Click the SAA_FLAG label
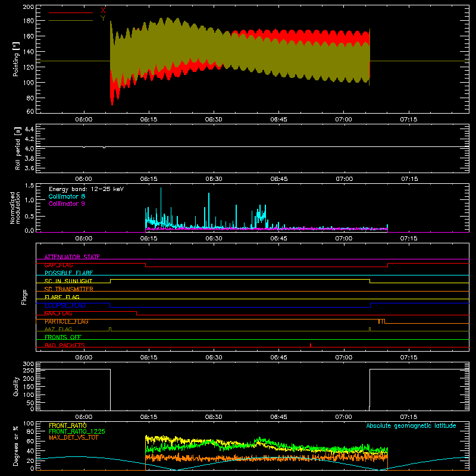This screenshot has height=476, width=476. tap(58, 314)
